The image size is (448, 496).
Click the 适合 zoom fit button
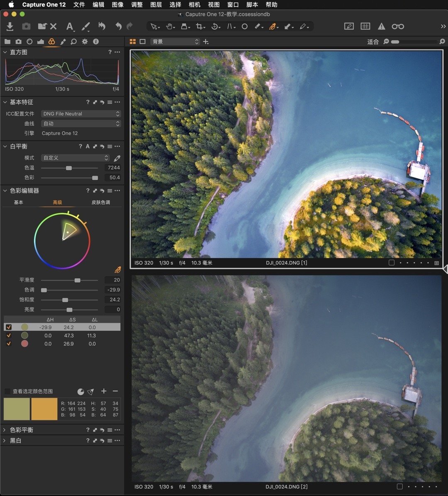click(x=373, y=42)
